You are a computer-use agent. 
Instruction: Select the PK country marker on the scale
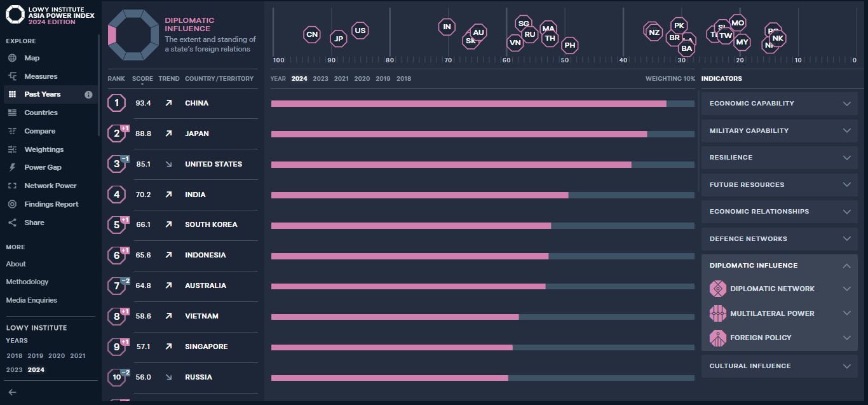tap(679, 26)
